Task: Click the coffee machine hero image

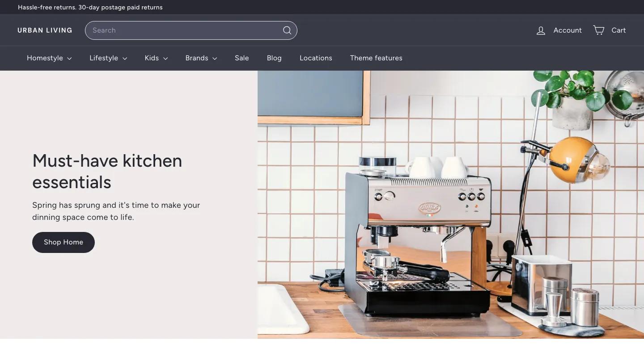Action: click(x=451, y=205)
